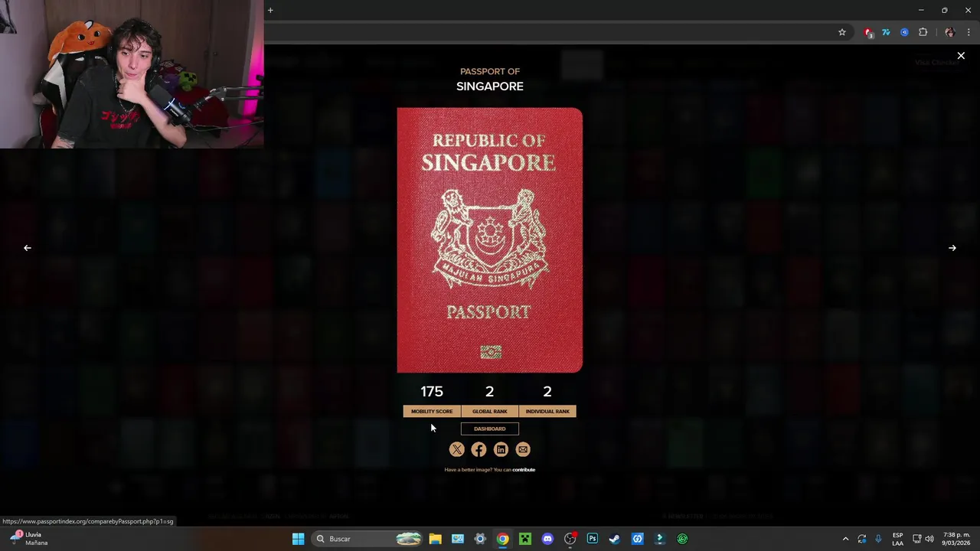The width and height of the screenshot is (980, 551).
Task: Click the Global Rank label button
Action: click(490, 412)
